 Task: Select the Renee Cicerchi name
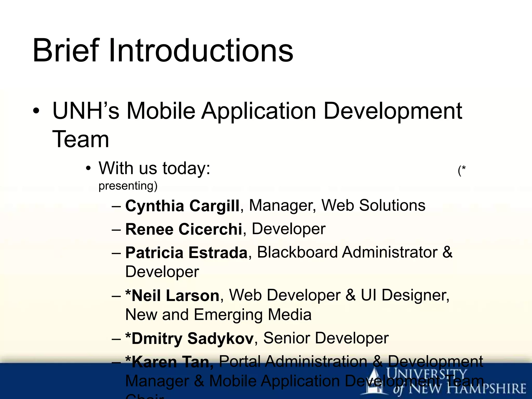[184, 229]
